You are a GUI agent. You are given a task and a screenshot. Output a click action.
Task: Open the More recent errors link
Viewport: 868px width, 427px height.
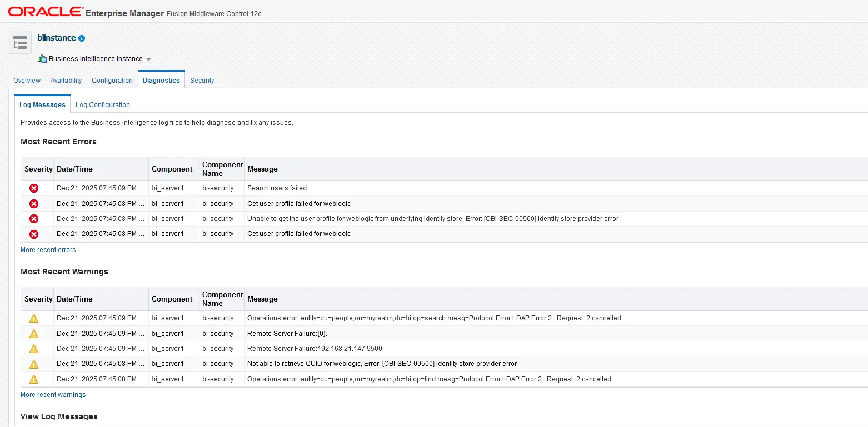tap(48, 250)
